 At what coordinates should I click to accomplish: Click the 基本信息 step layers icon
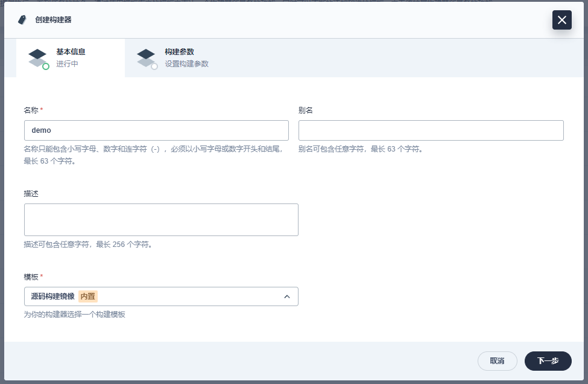click(x=37, y=57)
